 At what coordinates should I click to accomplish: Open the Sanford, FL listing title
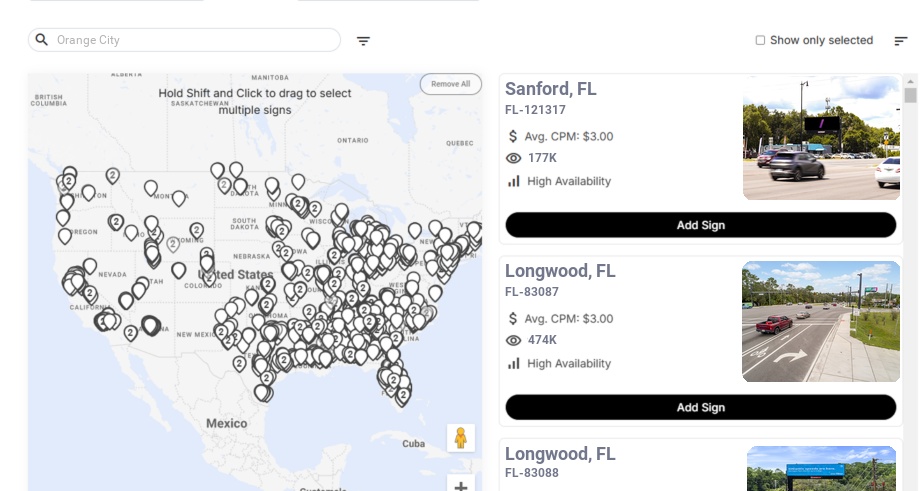point(551,89)
